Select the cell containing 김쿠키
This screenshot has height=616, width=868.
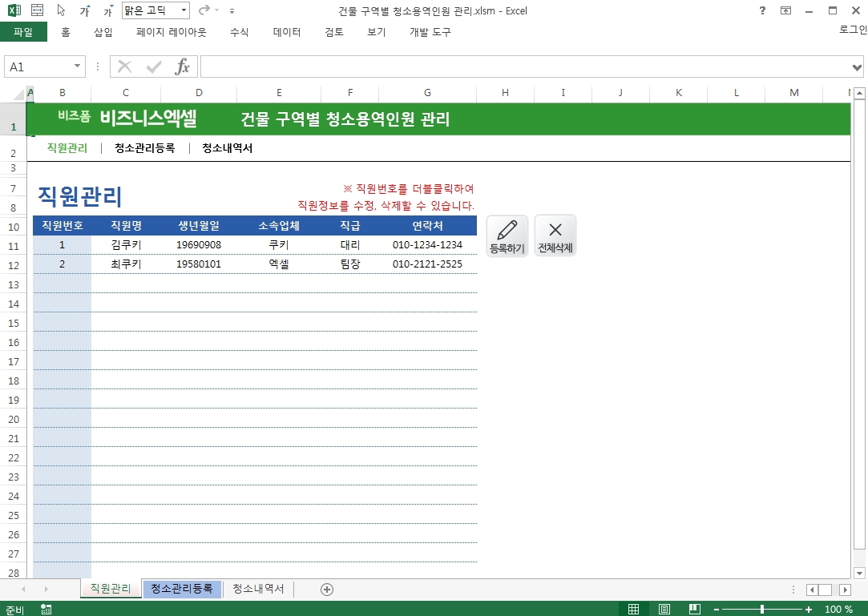[x=126, y=245]
